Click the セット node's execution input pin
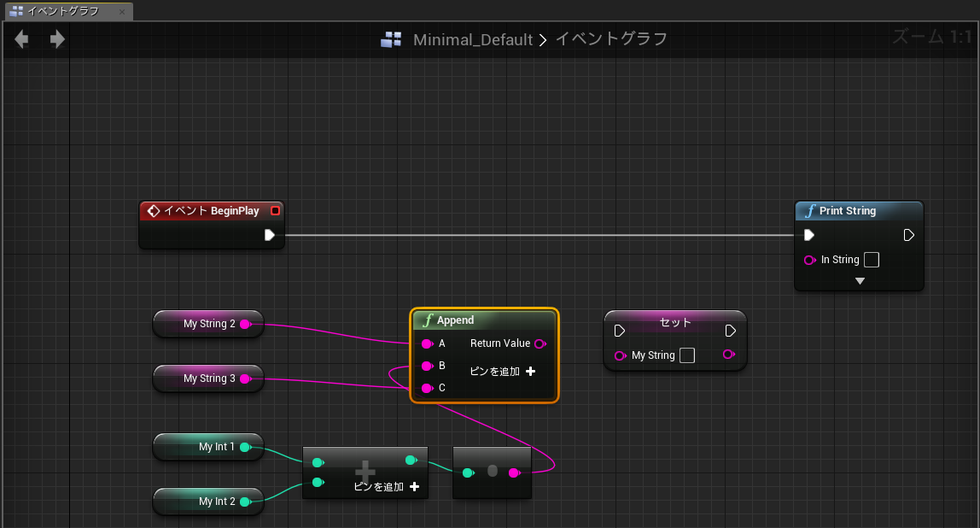This screenshot has width=980, height=528. 620,331
